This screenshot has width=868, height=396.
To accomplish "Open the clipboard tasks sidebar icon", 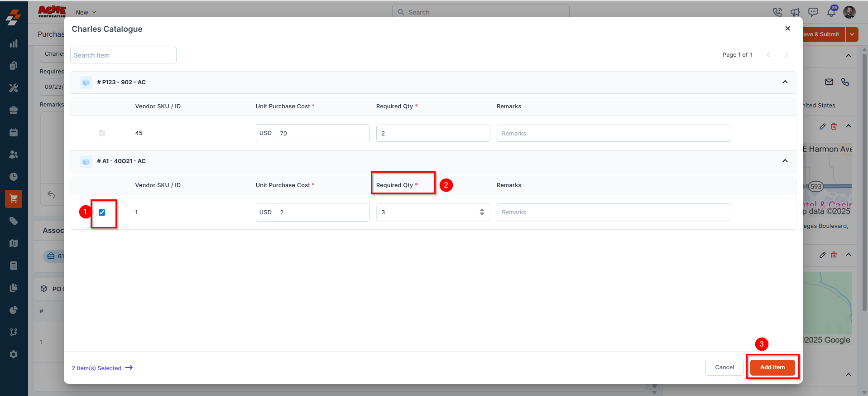I will (14, 66).
